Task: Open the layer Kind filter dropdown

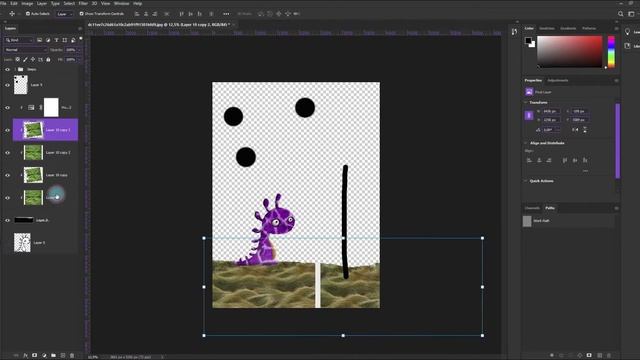Action: (x=19, y=40)
